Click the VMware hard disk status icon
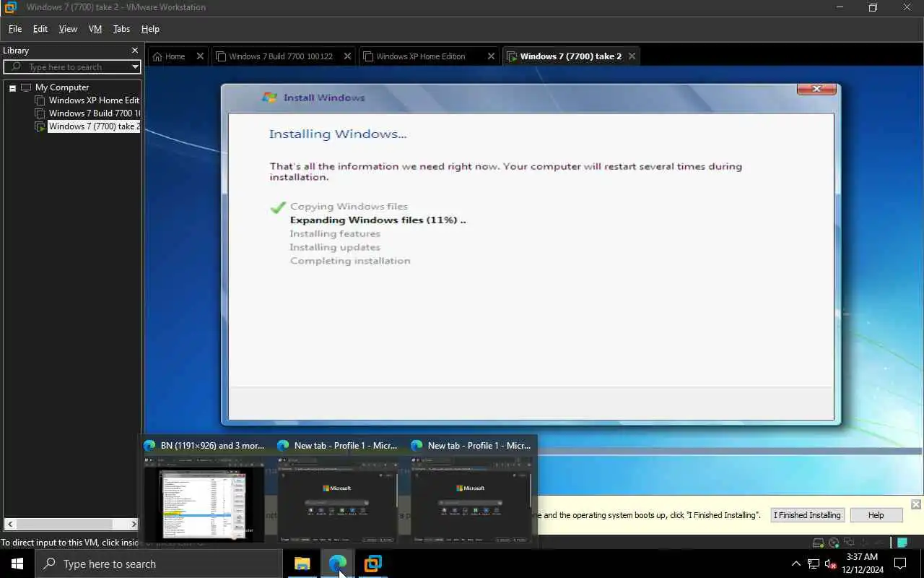Screen dimensions: 924x578 coord(818,543)
